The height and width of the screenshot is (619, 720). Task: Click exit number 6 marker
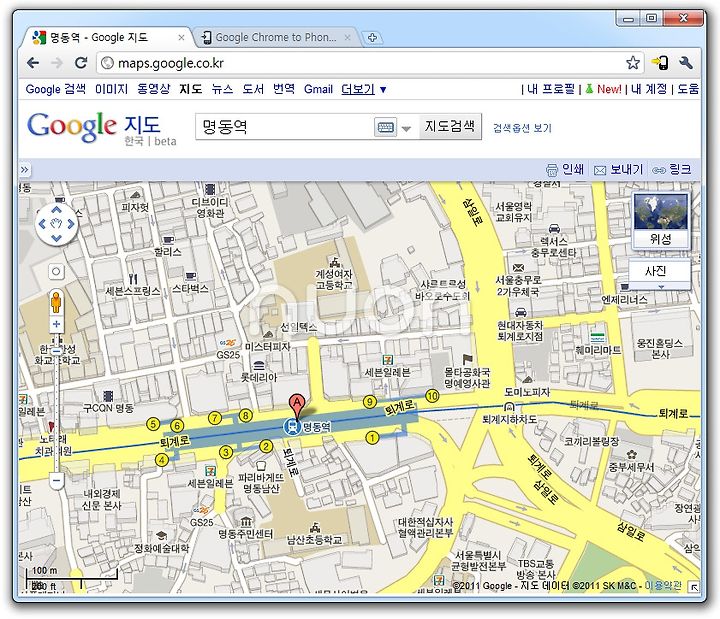click(x=177, y=426)
